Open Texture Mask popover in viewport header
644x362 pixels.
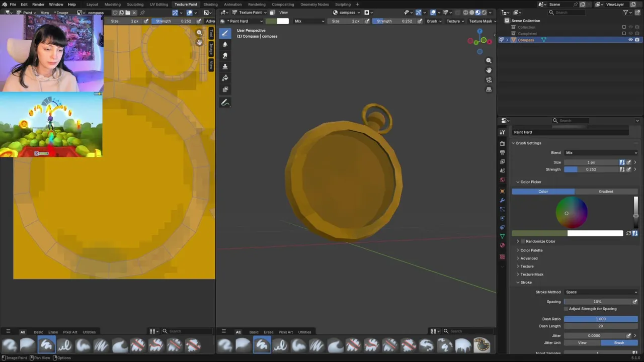coord(482,21)
